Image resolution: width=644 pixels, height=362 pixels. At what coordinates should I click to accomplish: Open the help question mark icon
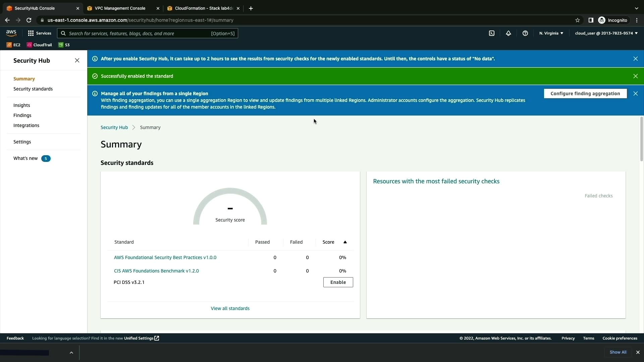coord(525,33)
